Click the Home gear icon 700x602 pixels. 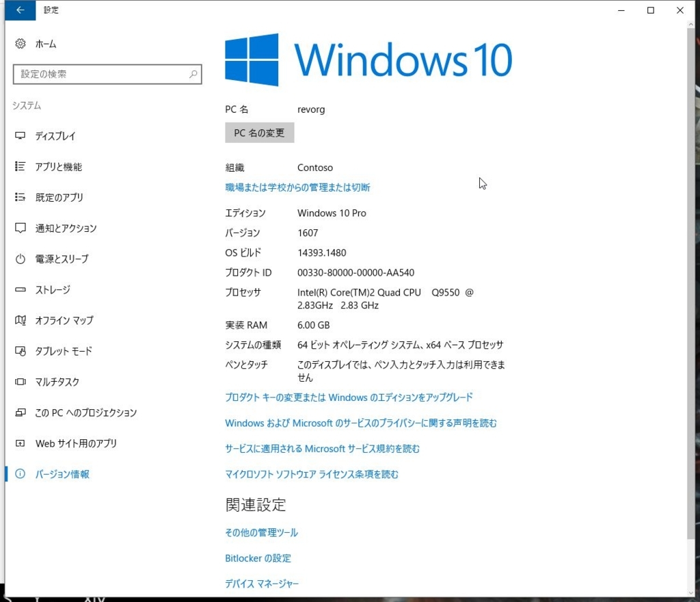coord(20,43)
